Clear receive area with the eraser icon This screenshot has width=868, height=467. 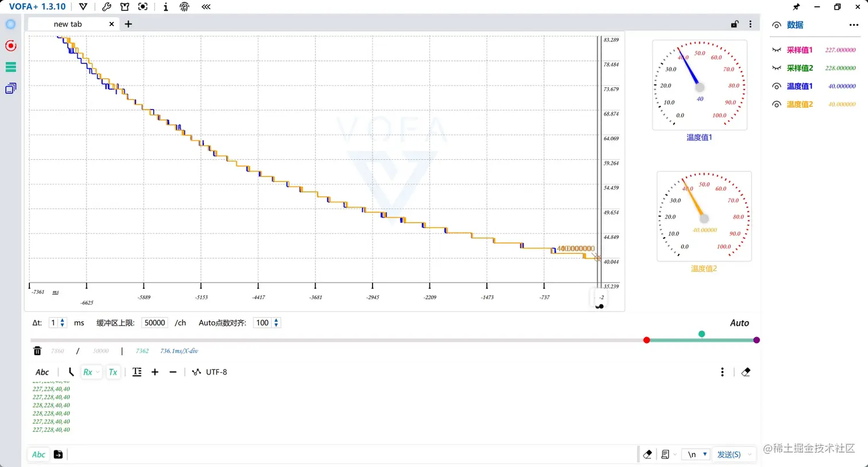point(746,372)
